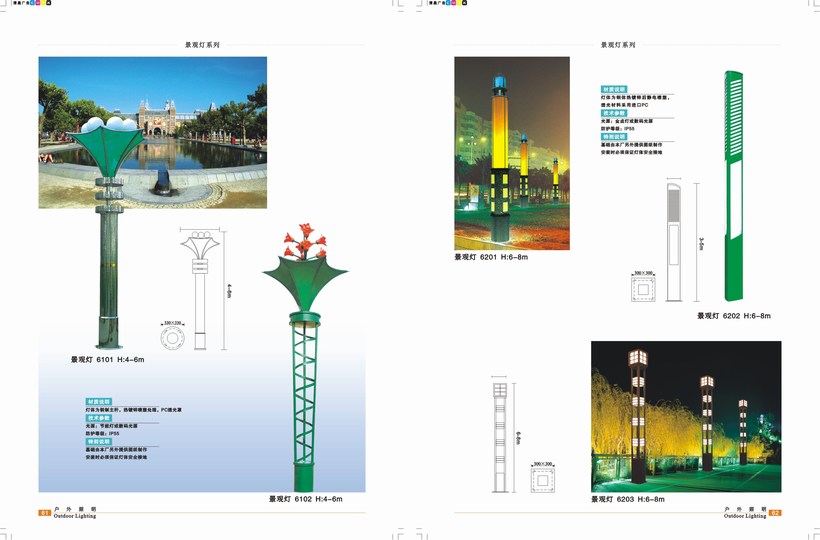Click the 6101 circular base plan diagram
This screenshot has height=540, width=820.
tap(173, 339)
